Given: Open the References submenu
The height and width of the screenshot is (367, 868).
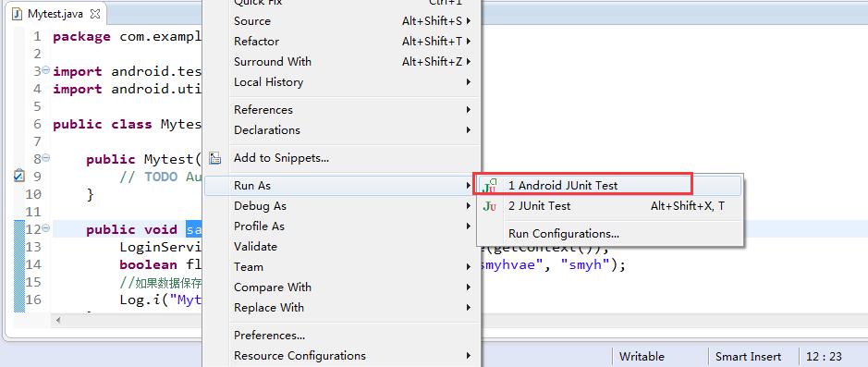Looking at the screenshot, I should tap(341, 110).
